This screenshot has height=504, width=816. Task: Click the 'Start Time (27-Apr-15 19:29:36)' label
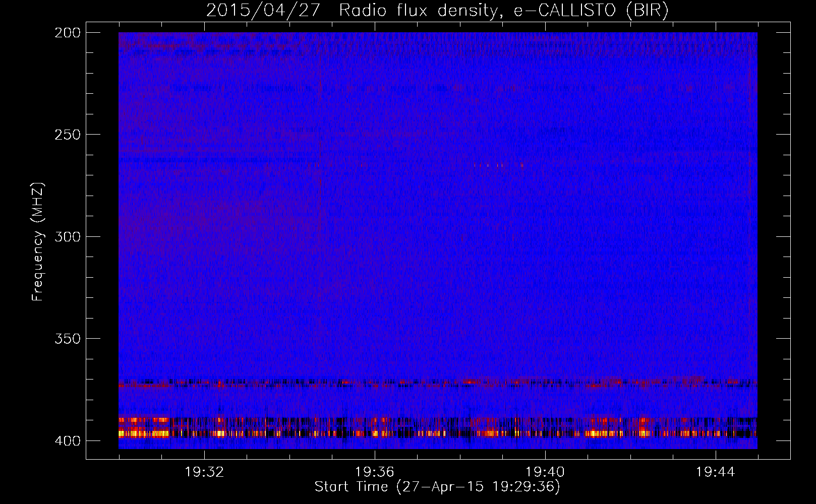pyautogui.click(x=437, y=487)
